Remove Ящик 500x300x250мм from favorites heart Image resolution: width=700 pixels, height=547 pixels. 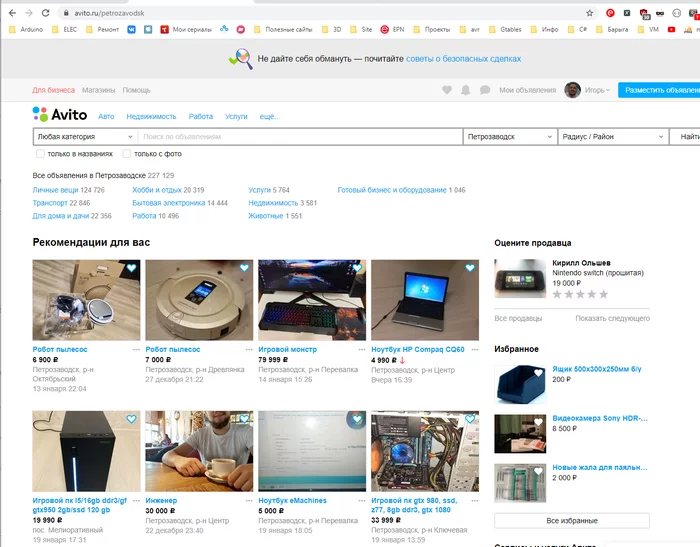point(539,373)
